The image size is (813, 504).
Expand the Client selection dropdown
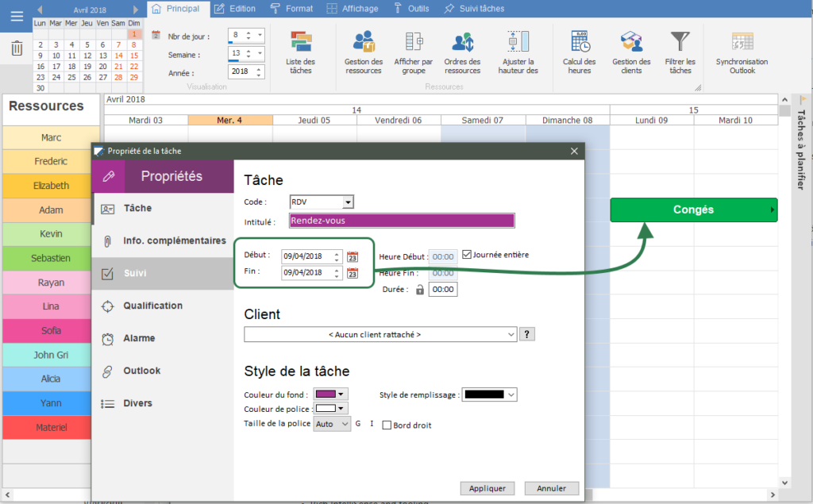pos(512,334)
